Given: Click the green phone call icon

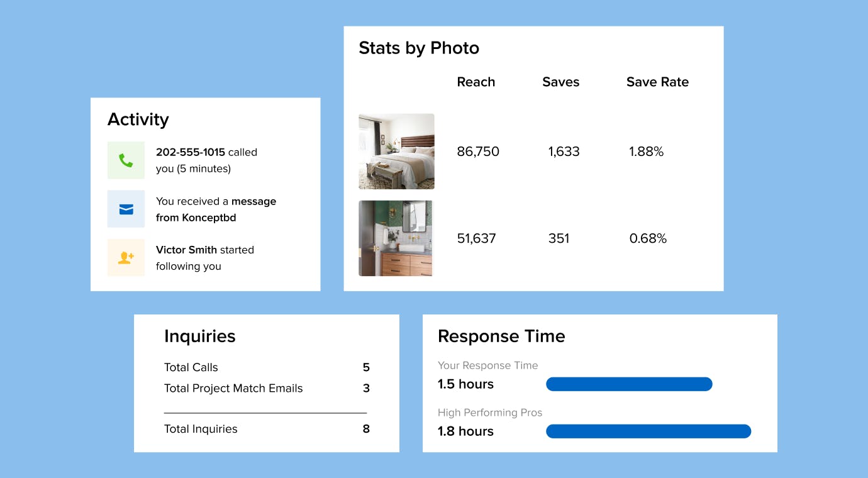Looking at the screenshot, I should (126, 160).
